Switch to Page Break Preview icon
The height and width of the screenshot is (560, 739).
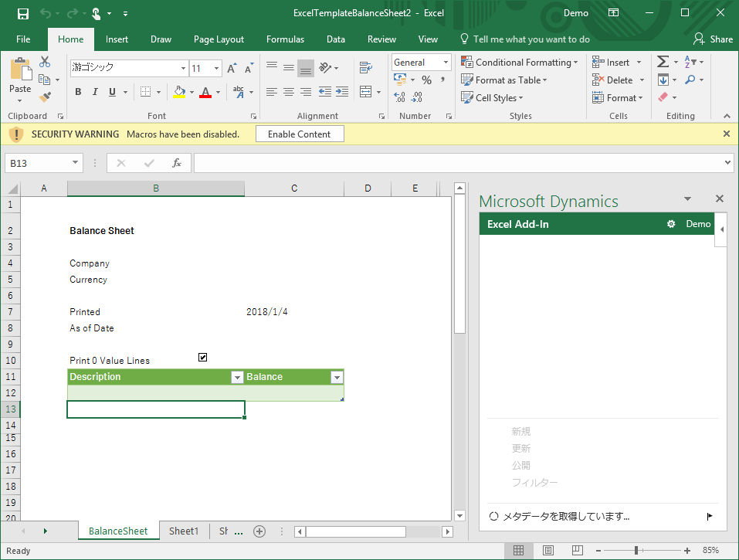pyautogui.click(x=577, y=550)
